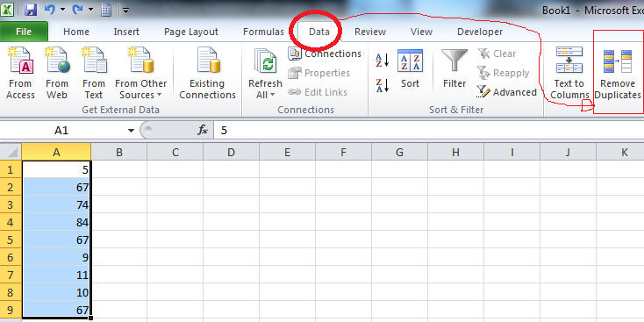Switch to the Review tab
This screenshot has height=322, width=644.
(x=370, y=32)
